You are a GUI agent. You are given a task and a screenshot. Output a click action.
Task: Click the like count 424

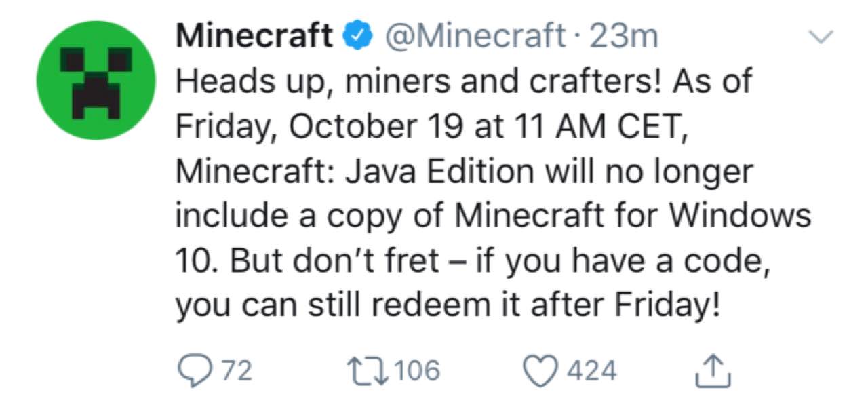pyautogui.click(x=591, y=371)
